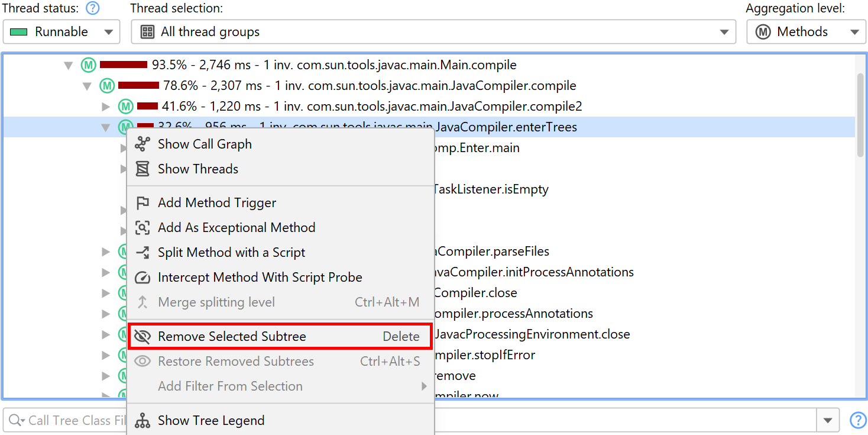Click the Show Call Graph icon
Screen dimensions: 868x435
[142, 144]
